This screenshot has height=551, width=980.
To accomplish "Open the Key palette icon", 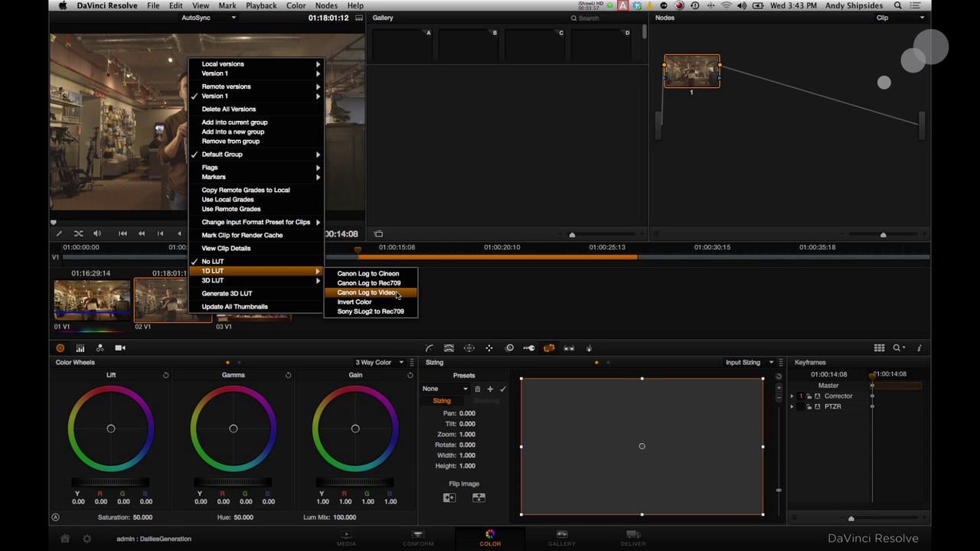I will coord(529,348).
